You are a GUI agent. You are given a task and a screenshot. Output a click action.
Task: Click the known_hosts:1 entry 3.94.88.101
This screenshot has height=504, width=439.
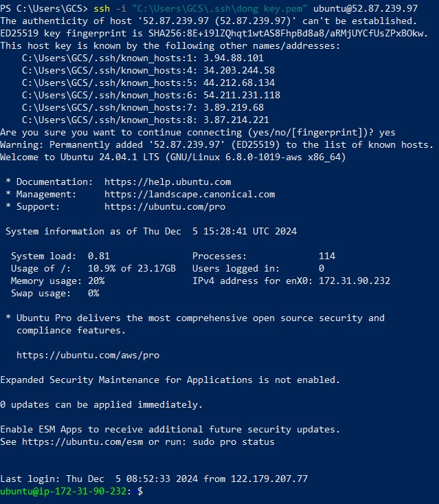[x=233, y=58]
